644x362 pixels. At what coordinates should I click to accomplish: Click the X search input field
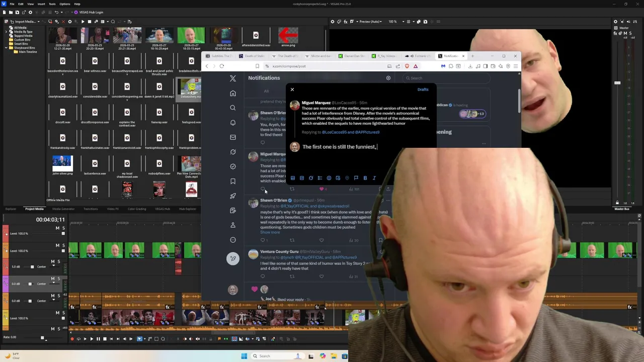[x=448, y=78]
